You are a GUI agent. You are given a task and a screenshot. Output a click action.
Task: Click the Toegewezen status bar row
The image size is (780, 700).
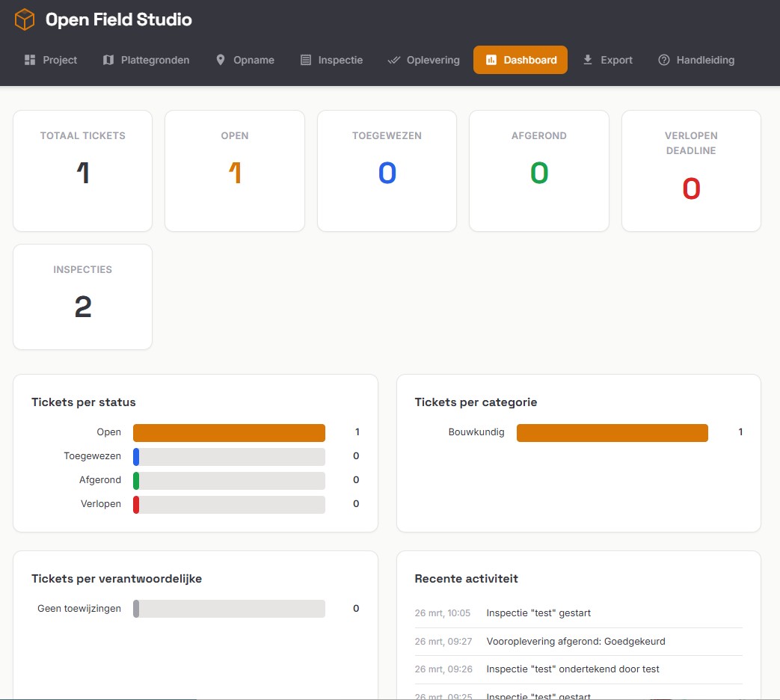coord(229,456)
